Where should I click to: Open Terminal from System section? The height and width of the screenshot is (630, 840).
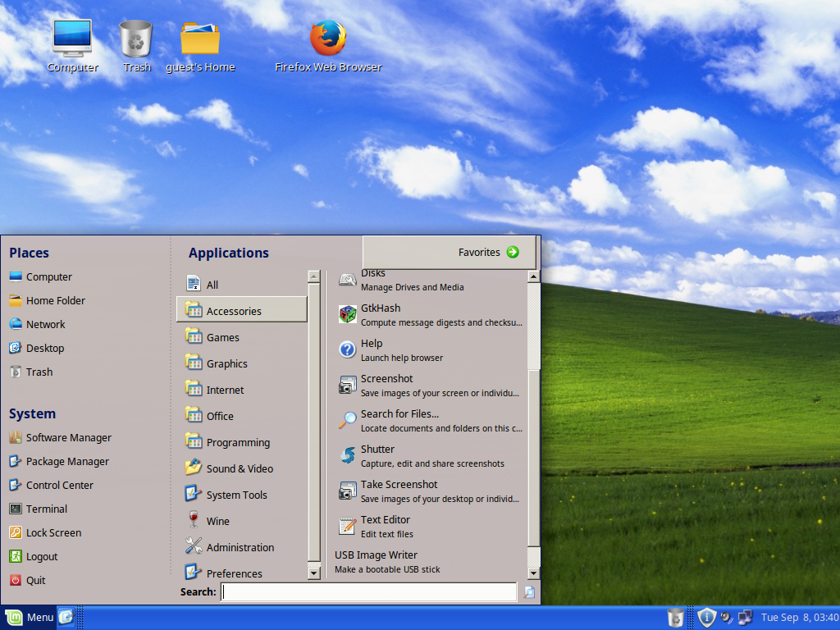46,509
